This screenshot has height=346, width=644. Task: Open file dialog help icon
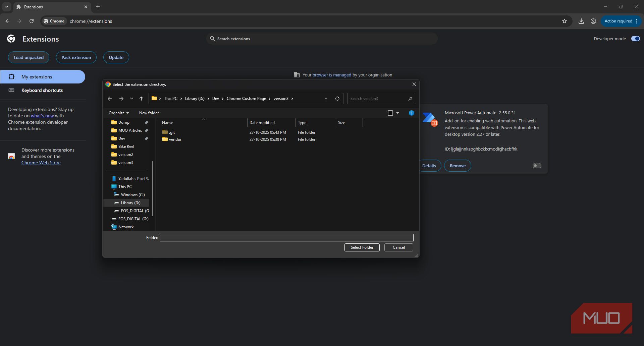(x=411, y=113)
